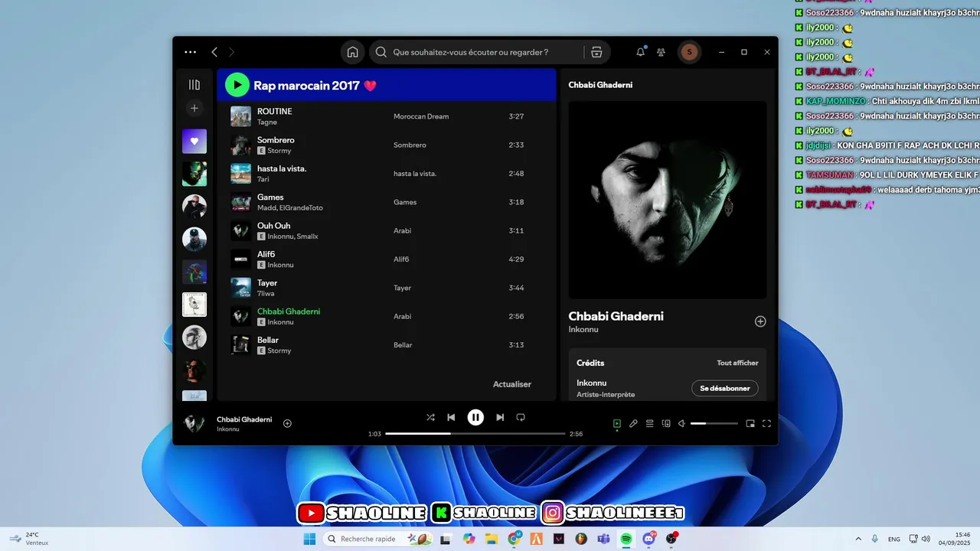Pause the current song
Viewport: 980px width, 551px height.
point(475,417)
